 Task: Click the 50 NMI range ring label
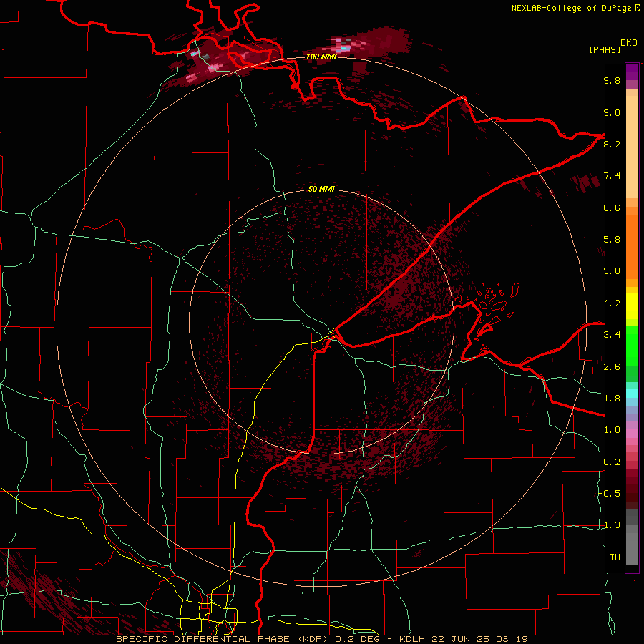pos(321,189)
